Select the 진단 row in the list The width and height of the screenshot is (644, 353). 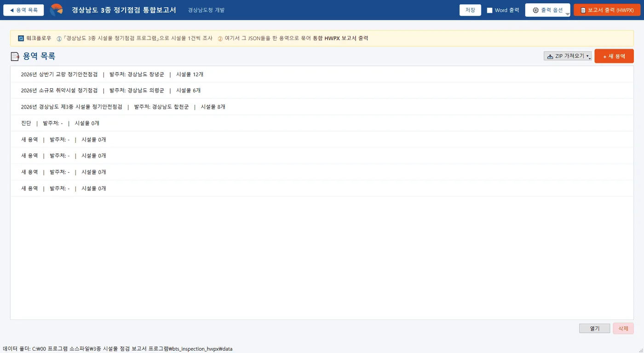tap(322, 123)
